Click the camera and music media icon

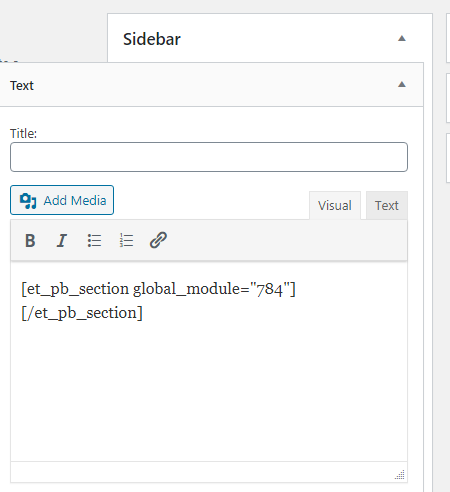[x=28, y=201]
